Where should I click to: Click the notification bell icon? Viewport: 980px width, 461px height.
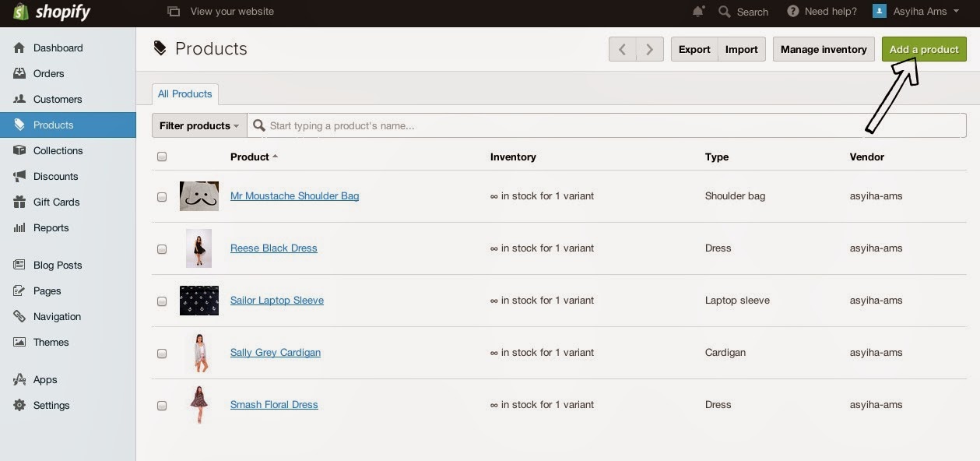[697, 11]
